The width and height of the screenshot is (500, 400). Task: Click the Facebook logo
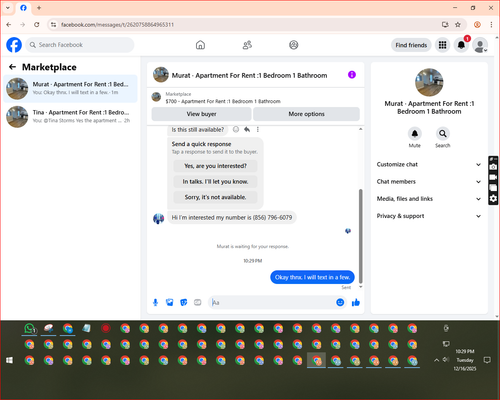point(14,45)
